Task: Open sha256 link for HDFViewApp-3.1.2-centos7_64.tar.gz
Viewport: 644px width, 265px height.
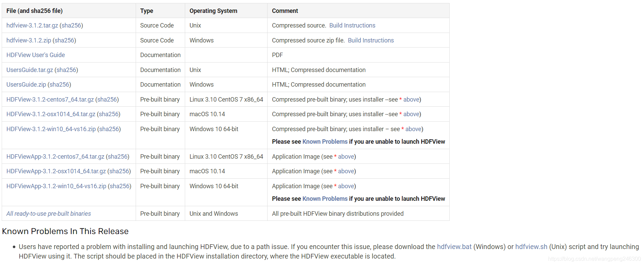Action: click(118, 157)
